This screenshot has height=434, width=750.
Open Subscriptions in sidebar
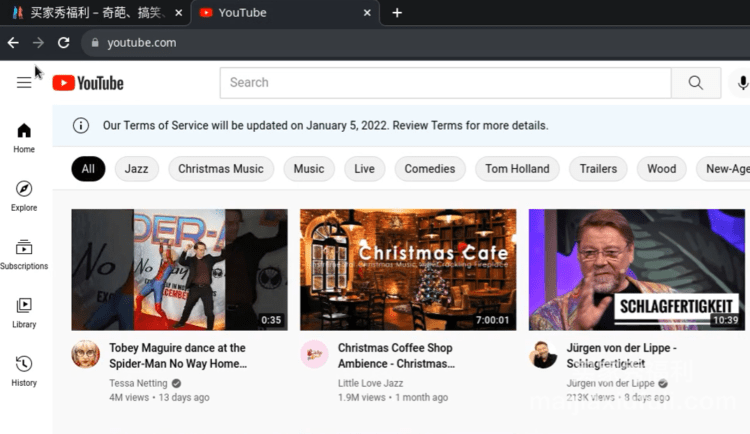click(24, 255)
